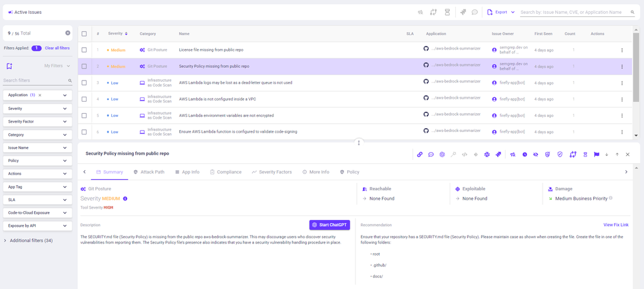Click the saved filters bookmark icon
The width and height of the screenshot is (644, 289).
click(9, 66)
